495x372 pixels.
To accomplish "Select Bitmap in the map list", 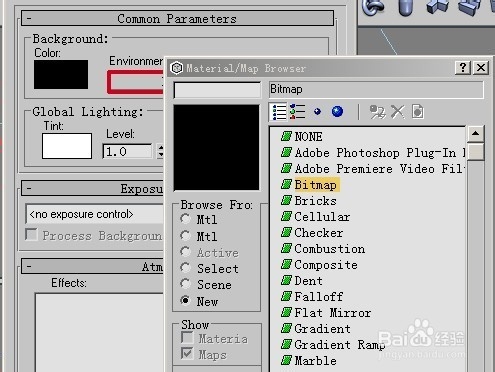I will [316, 185].
